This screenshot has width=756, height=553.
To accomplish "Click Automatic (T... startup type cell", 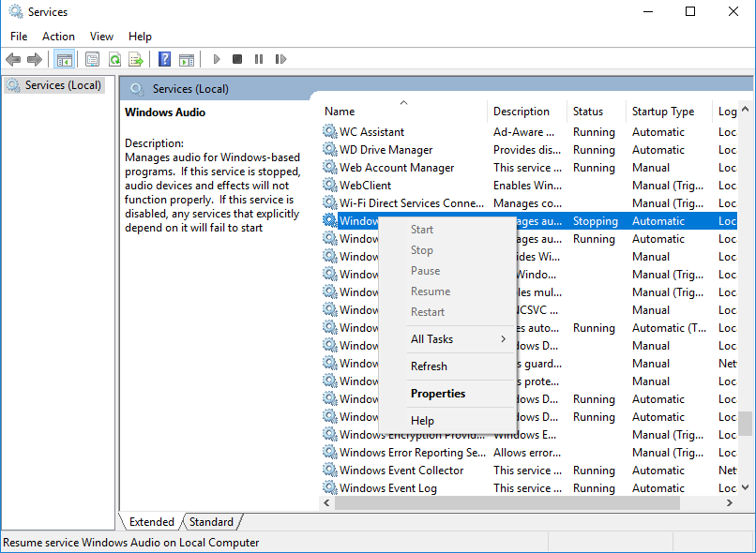I will coord(669,328).
